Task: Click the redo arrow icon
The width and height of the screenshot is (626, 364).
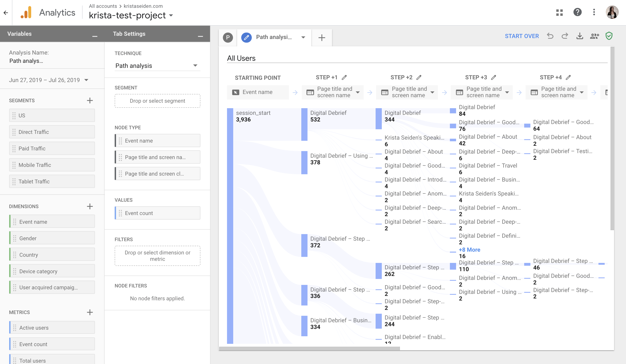Action: (x=565, y=36)
